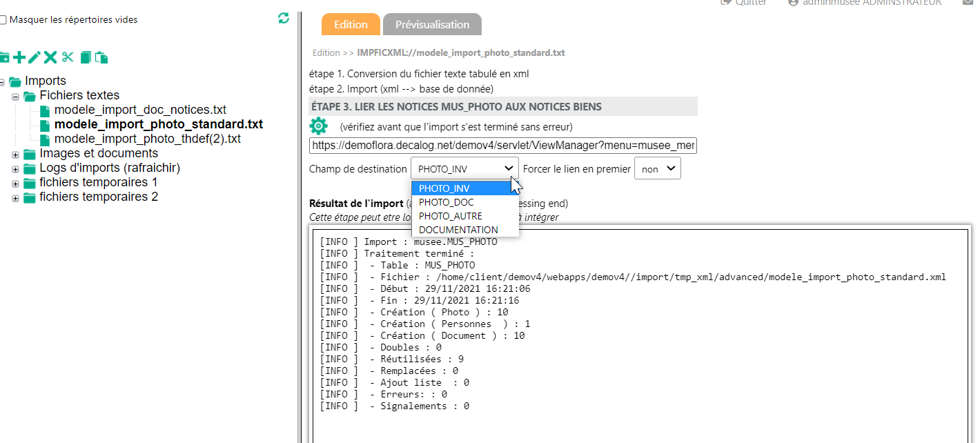Click the file icon beside modele_import_photo_standard.txt
The height and width of the screenshot is (443, 980).
45,125
